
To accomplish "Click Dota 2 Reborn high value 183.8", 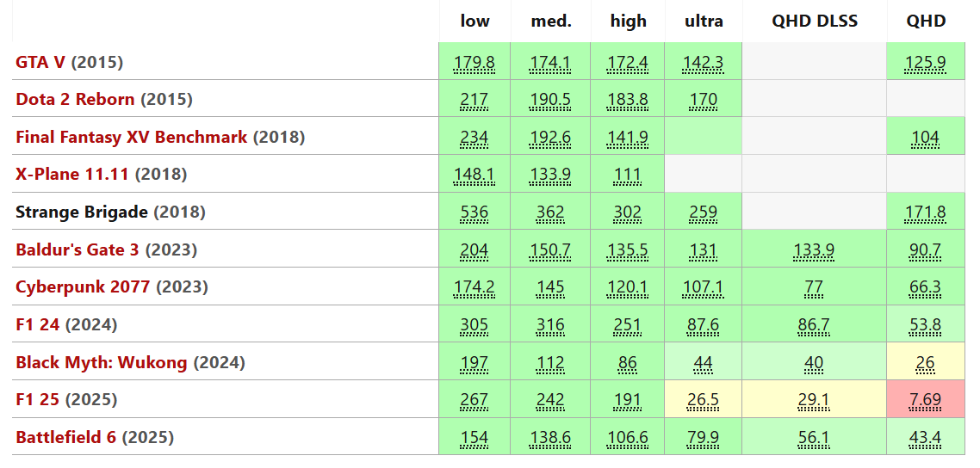I will click(x=629, y=100).
